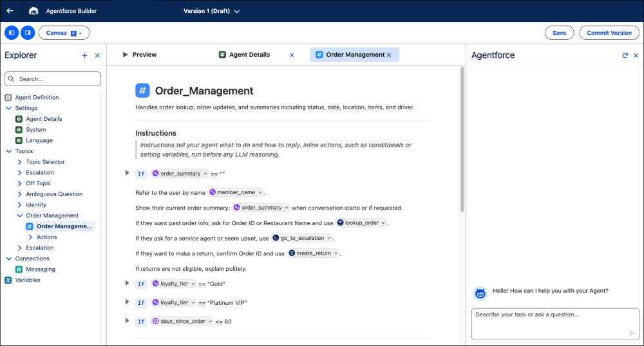Expand the loyalty_tier Platinum VIP condition
The image size is (644, 346).
point(128,302)
